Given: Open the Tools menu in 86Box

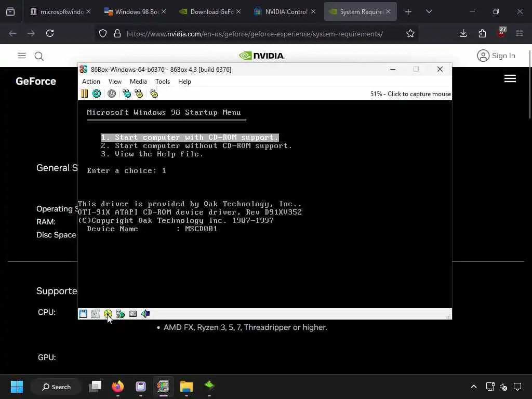Looking at the screenshot, I should 163,82.
